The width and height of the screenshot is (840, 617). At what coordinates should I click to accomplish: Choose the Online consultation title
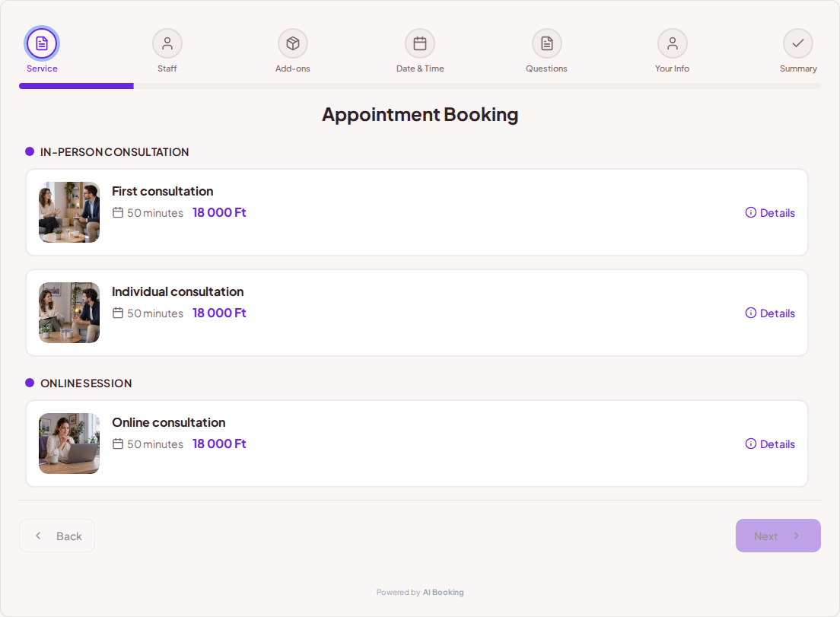pos(168,422)
